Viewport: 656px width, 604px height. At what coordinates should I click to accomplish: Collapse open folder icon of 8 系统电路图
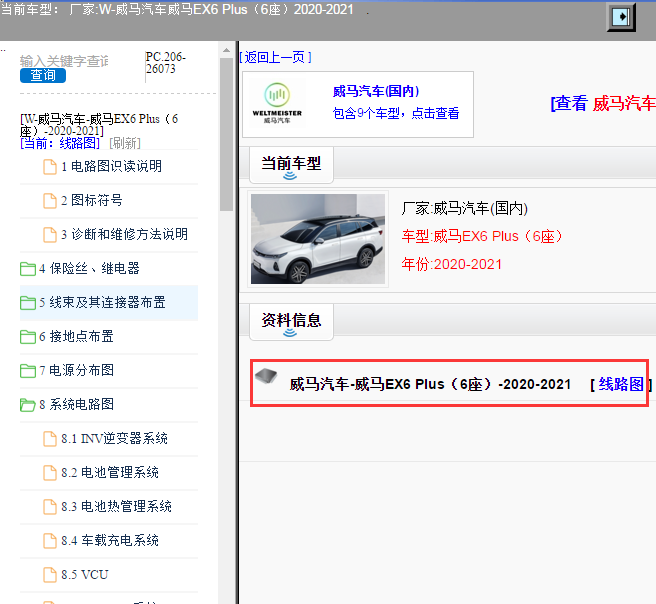(x=28, y=405)
